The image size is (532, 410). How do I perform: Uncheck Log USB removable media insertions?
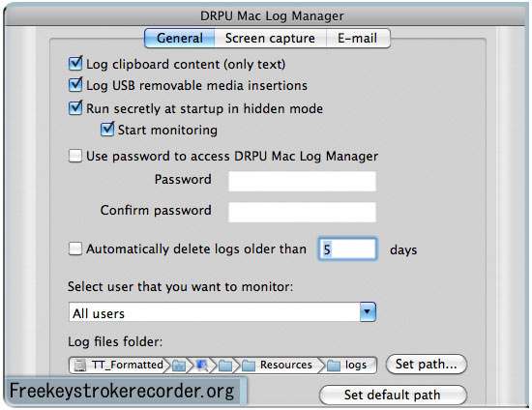click(75, 85)
